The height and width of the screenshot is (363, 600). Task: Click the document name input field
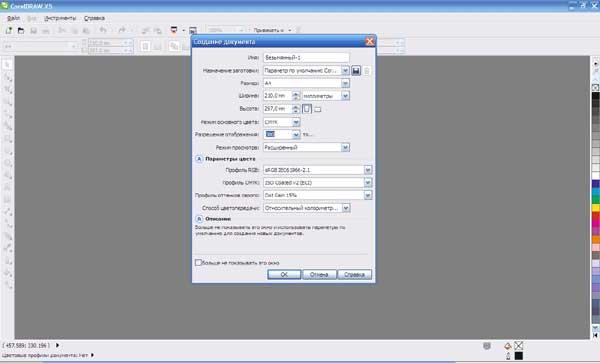coord(306,58)
